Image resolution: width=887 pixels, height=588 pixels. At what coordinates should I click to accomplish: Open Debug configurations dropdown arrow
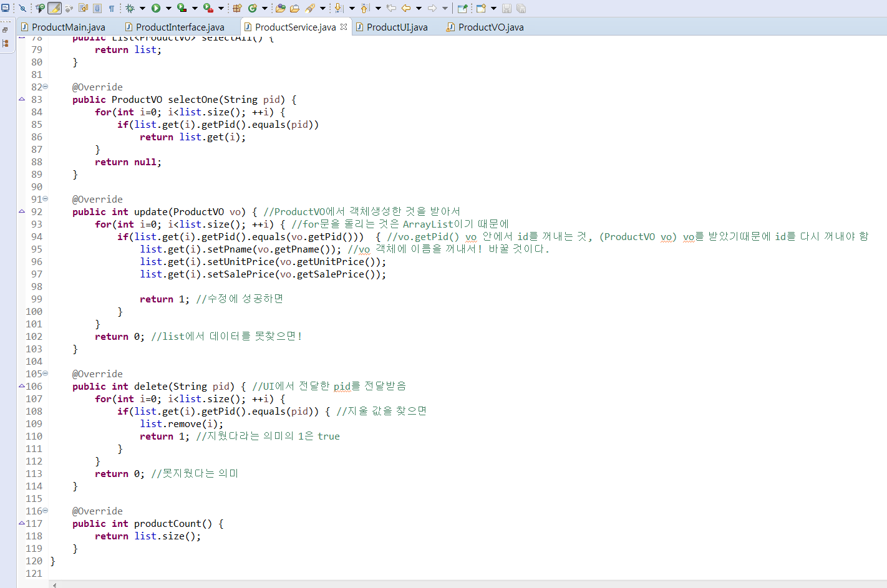tap(142, 8)
